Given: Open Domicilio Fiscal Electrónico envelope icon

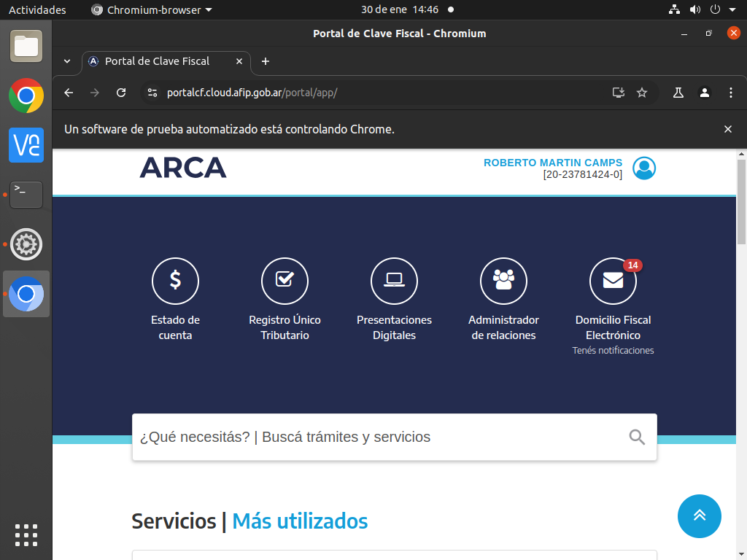Looking at the screenshot, I should click(613, 281).
